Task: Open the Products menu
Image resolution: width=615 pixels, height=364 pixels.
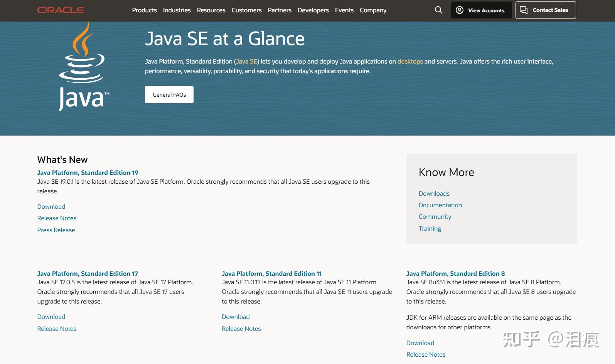Action: pos(144,10)
